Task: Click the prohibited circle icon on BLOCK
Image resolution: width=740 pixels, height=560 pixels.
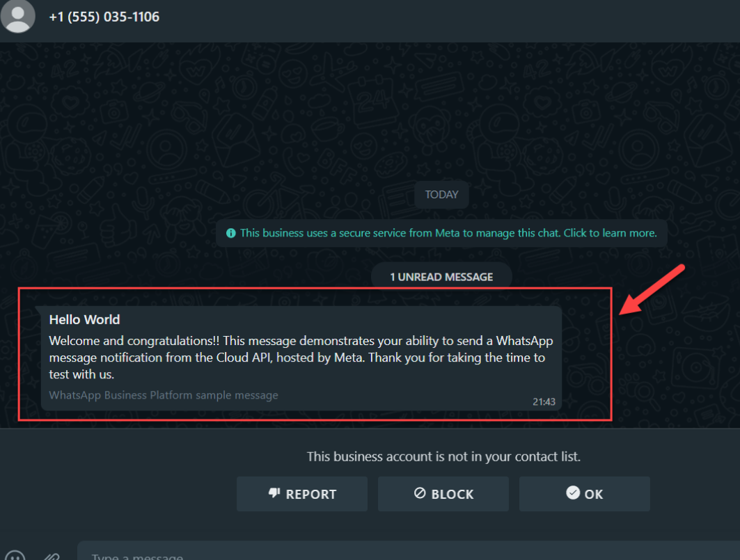Action: 420,493
